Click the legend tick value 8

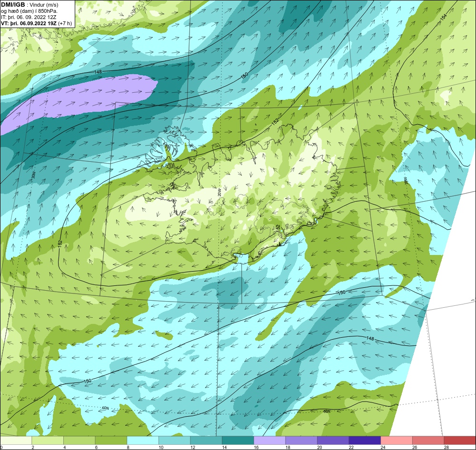[x=128, y=447]
